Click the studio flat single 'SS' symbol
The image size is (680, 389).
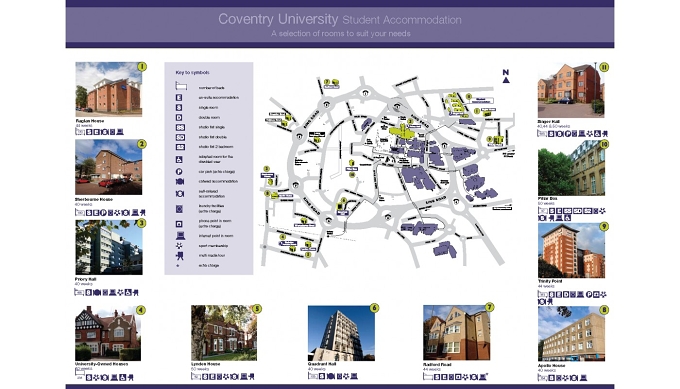coord(180,127)
